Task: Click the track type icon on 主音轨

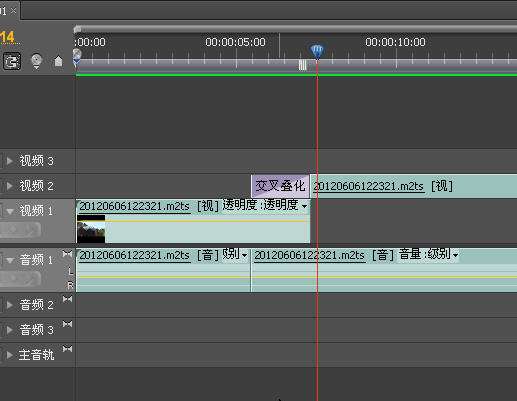Action: tap(67, 349)
